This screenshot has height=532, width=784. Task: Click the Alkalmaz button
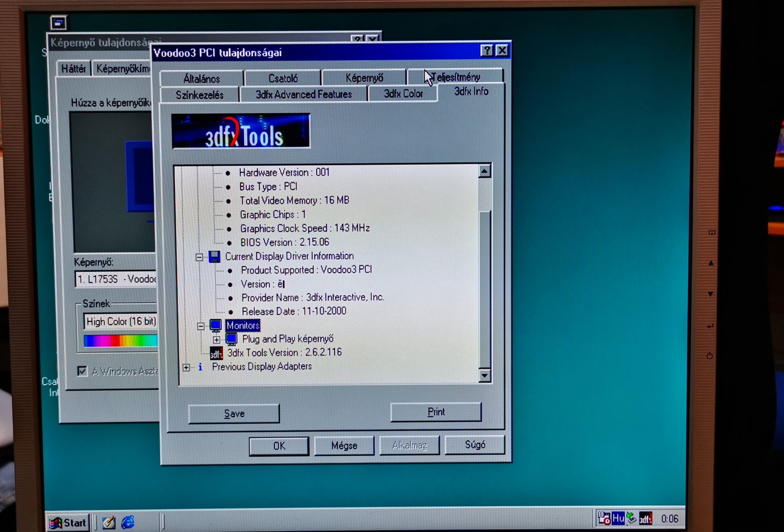[x=409, y=445]
